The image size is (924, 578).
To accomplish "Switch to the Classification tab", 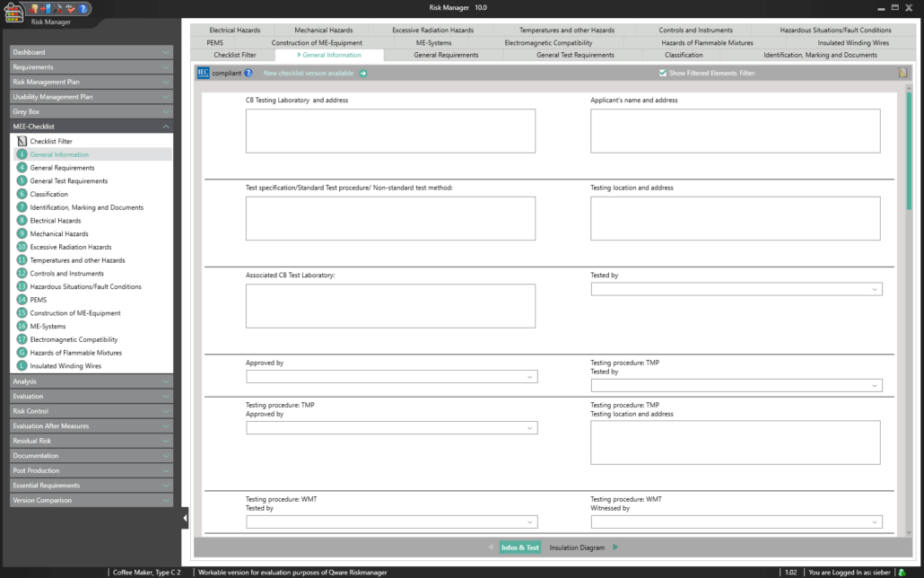I will pyautogui.click(x=684, y=55).
